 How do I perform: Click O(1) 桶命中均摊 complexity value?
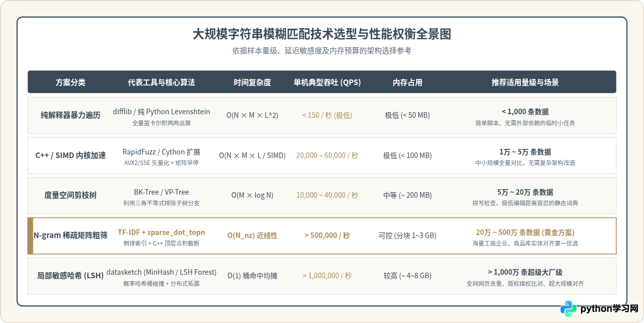coord(252,276)
